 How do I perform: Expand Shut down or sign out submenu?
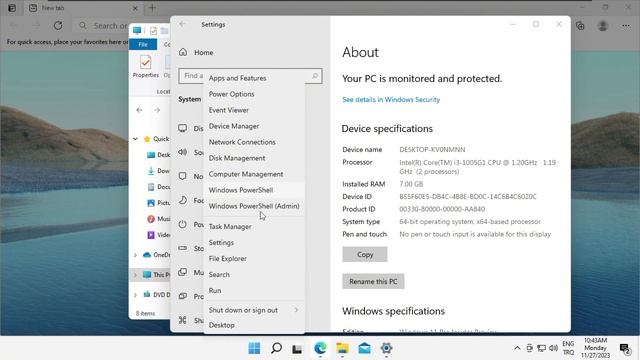(254, 310)
